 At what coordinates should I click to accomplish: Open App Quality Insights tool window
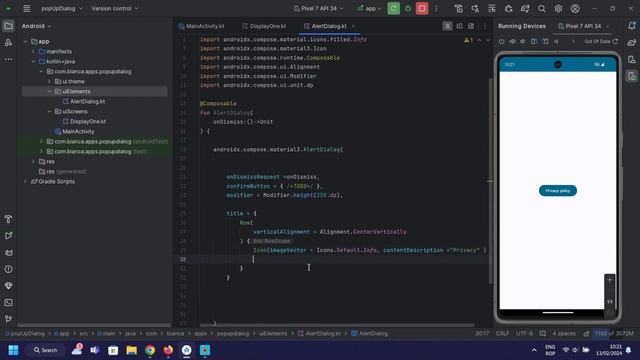[8, 286]
